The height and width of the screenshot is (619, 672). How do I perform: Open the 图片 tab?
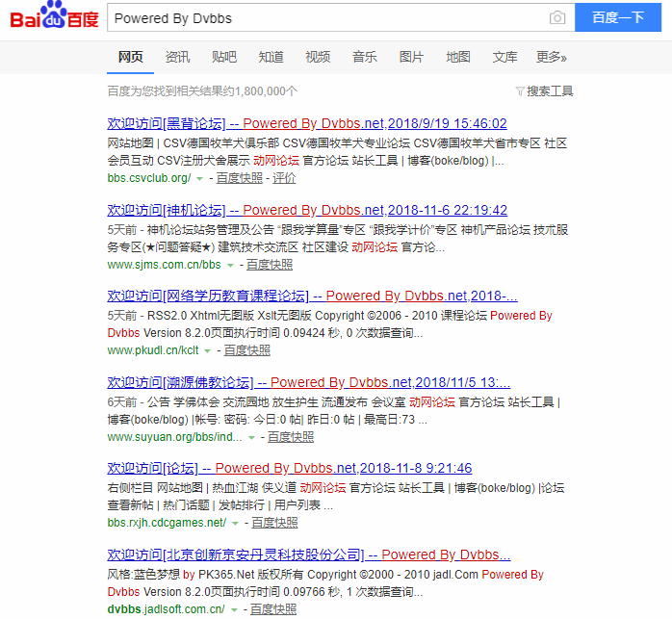[x=411, y=57]
